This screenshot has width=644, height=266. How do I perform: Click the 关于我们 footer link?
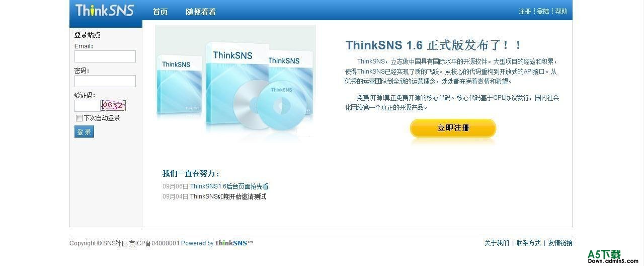point(497,243)
